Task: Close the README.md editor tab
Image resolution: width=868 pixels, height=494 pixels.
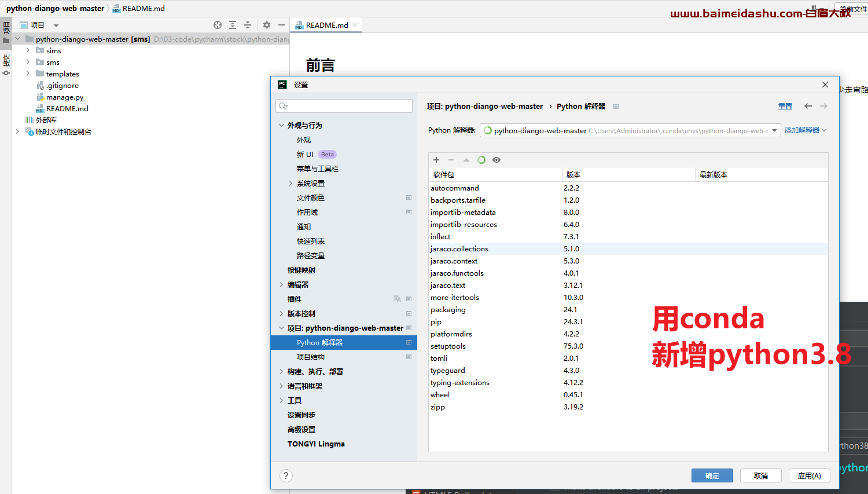Action: 355,25
